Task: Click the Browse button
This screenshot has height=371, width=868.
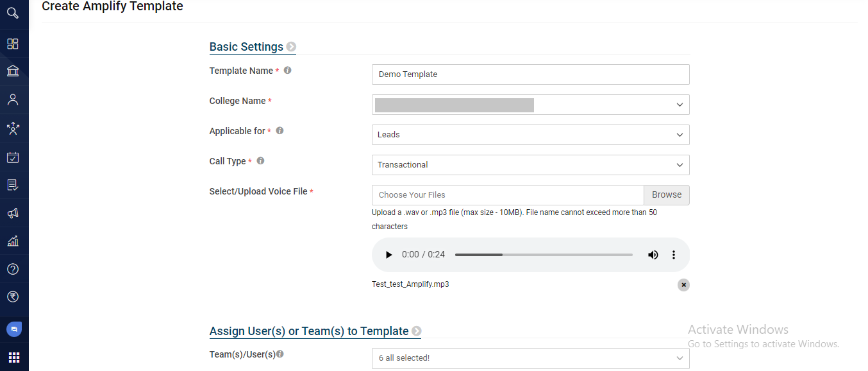Action: pos(667,195)
